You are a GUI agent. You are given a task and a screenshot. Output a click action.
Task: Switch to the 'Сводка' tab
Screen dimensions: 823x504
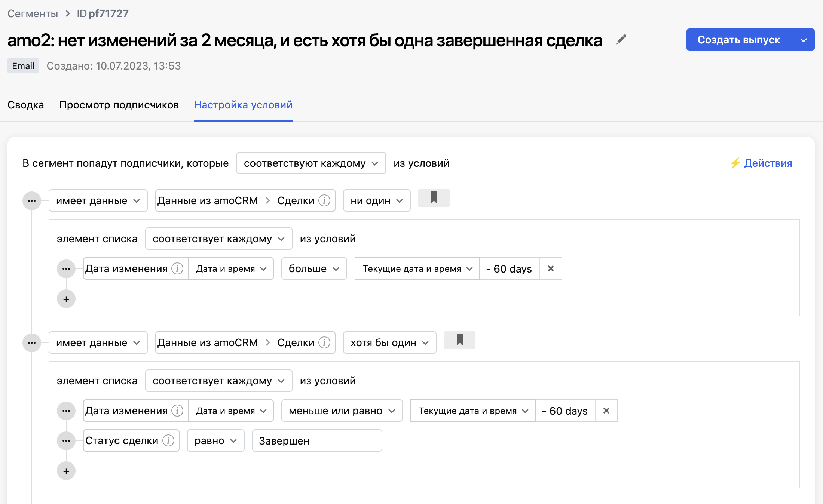click(26, 105)
